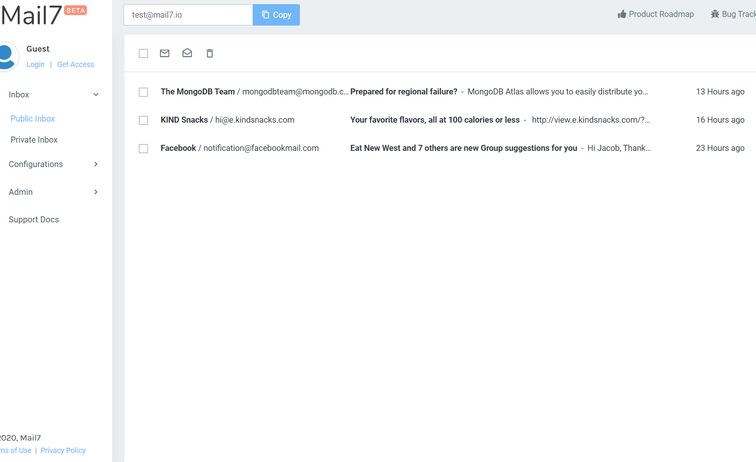The image size is (756, 462).
Task: Click the bug icon for Bug Tracker
Action: coord(715,14)
